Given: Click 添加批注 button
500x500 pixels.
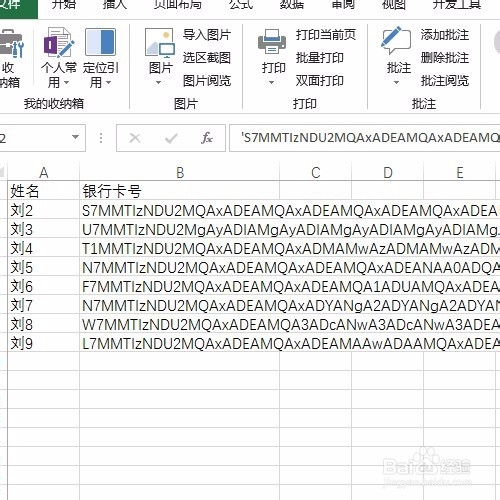Looking at the screenshot, I should click(x=445, y=35).
